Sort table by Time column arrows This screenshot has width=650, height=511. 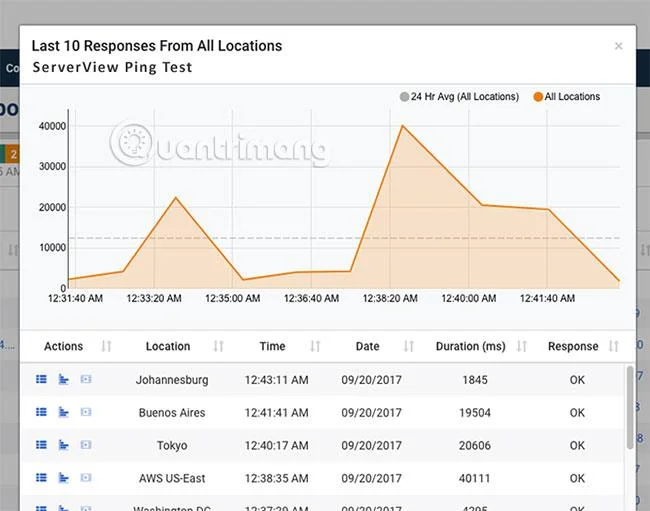click(x=315, y=346)
